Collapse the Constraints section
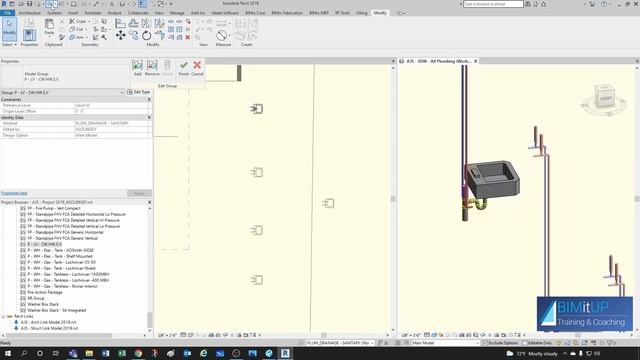 click(149, 100)
